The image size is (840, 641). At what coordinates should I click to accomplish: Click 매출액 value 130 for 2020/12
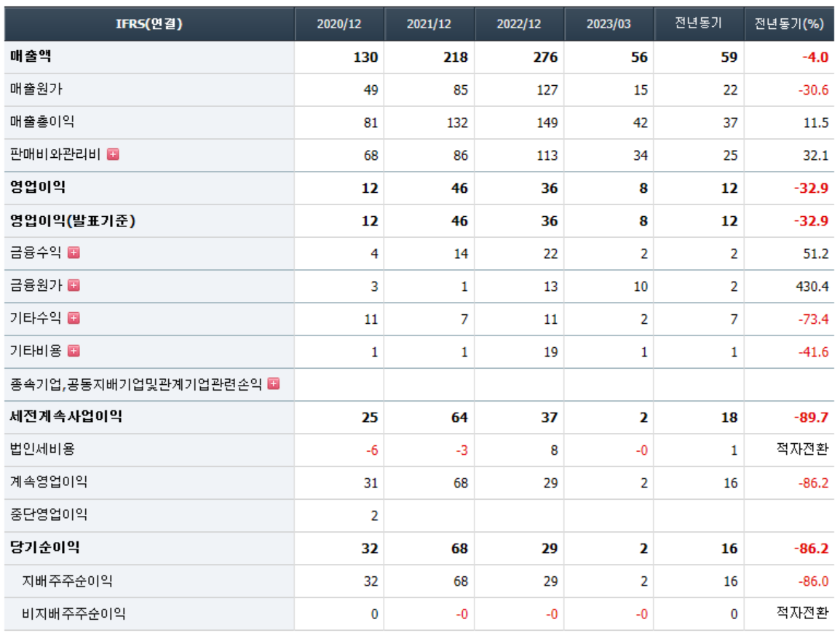365,57
